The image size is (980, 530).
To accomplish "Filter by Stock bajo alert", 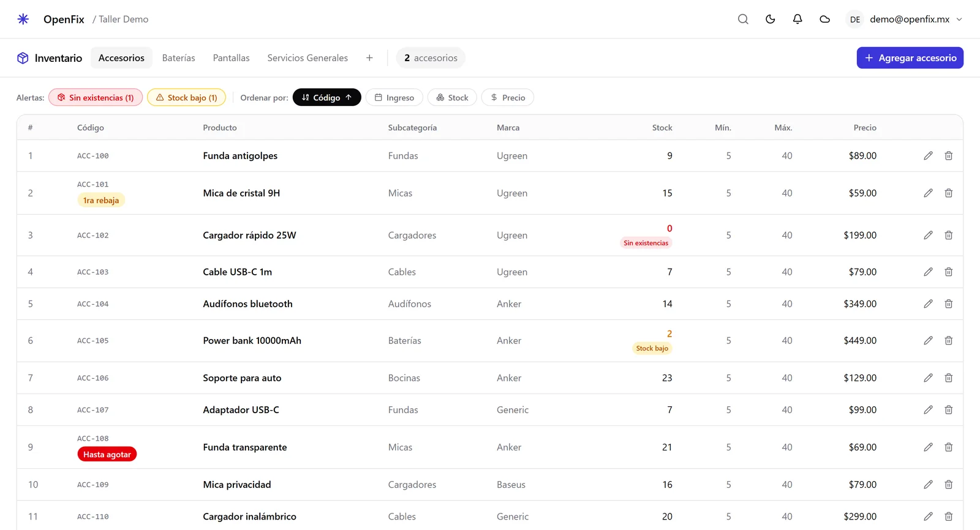I will tap(187, 97).
